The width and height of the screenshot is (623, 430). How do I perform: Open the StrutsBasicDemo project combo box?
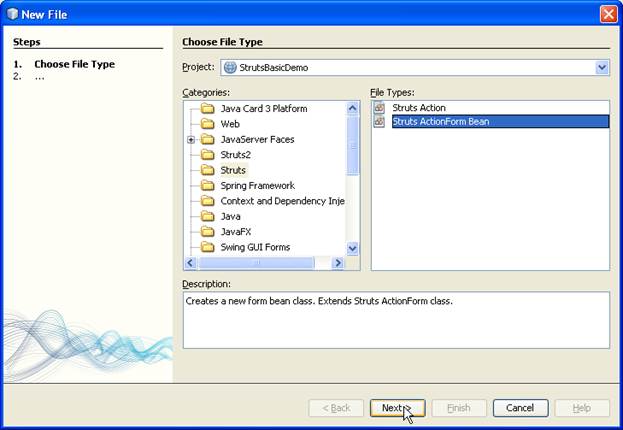[415, 68]
